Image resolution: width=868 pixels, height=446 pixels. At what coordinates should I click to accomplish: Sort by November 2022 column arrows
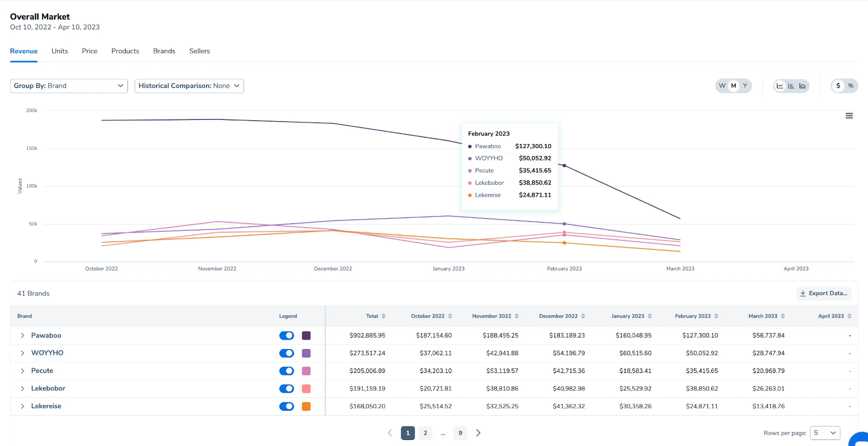[516, 316]
